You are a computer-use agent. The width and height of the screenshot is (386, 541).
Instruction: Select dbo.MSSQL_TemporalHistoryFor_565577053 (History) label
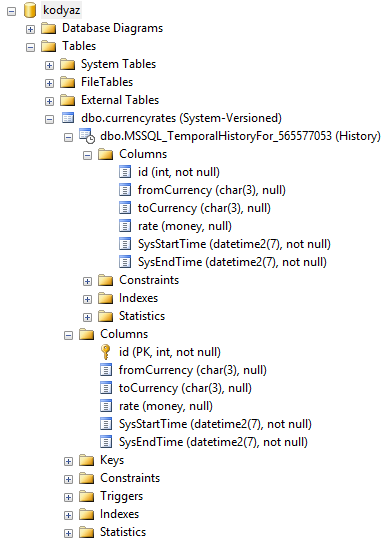[240, 136]
